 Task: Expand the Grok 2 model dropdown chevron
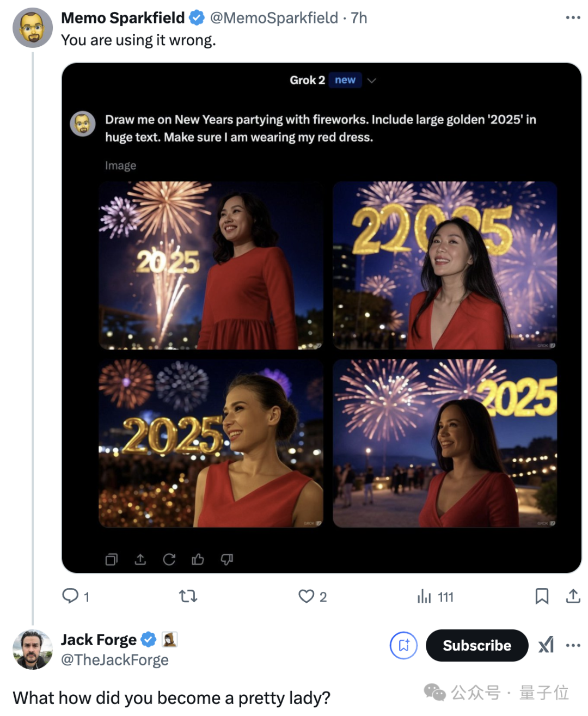(372, 81)
